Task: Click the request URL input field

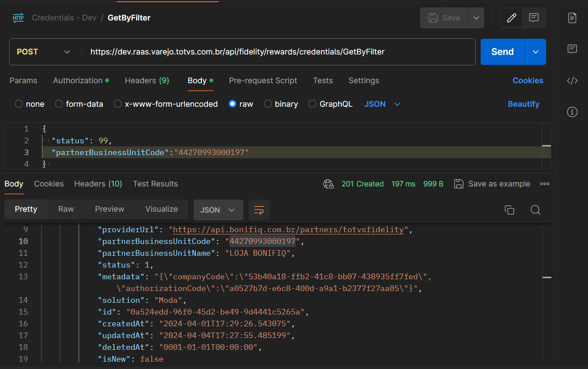Action: [279, 52]
